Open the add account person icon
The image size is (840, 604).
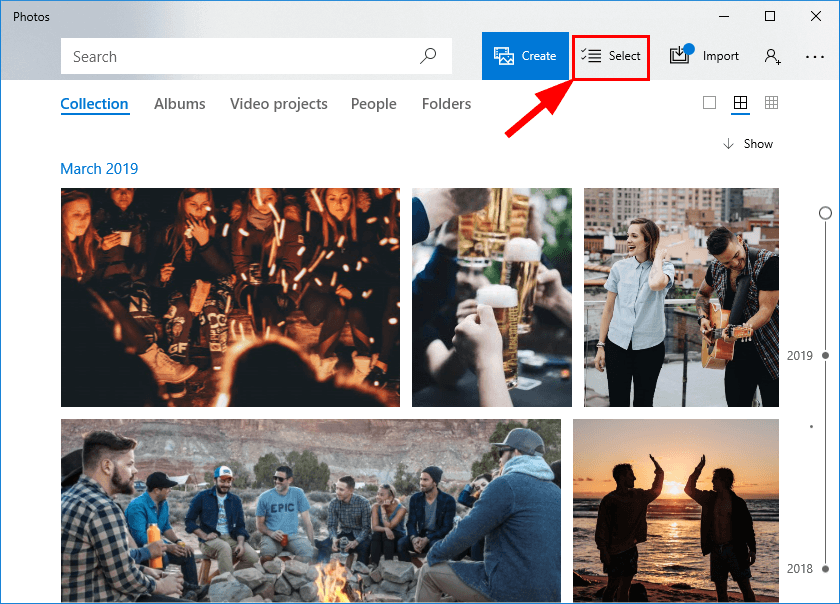(772, 56)
